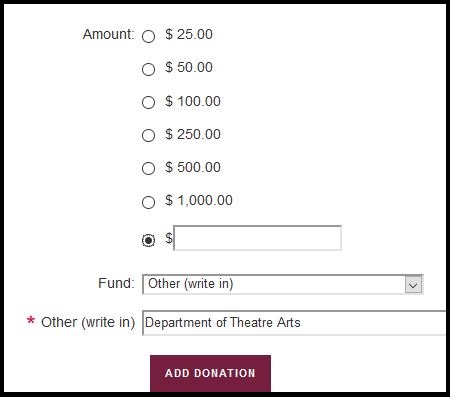Click the Fund dropdown chevron arrow
The image size is (450, 397).
tap(413, 285)
